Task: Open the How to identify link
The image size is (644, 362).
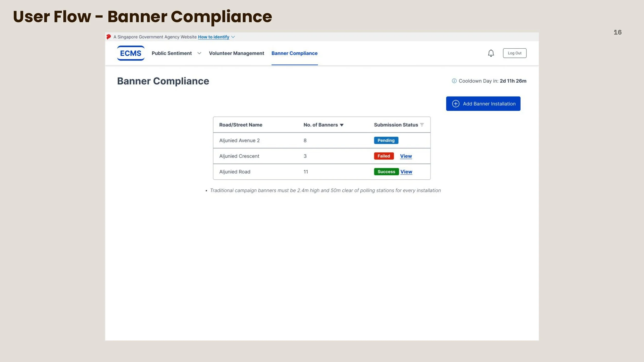Action: [x=214, y=37]
